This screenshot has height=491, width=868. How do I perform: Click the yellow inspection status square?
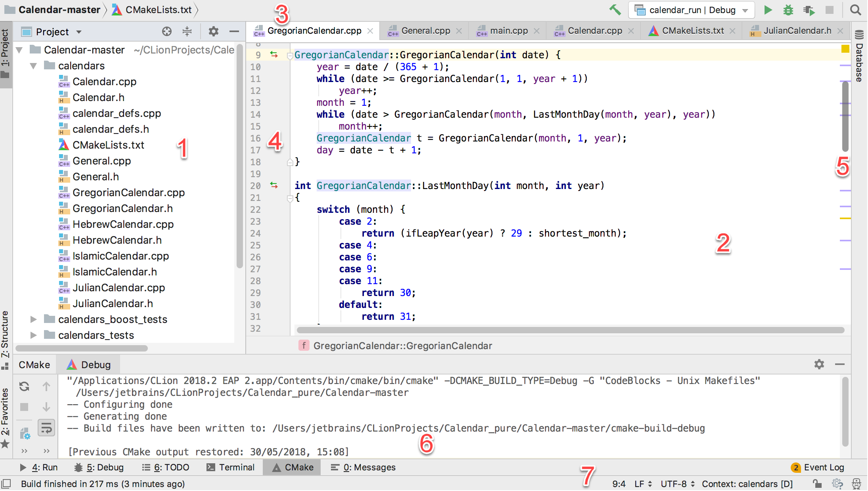845,49
